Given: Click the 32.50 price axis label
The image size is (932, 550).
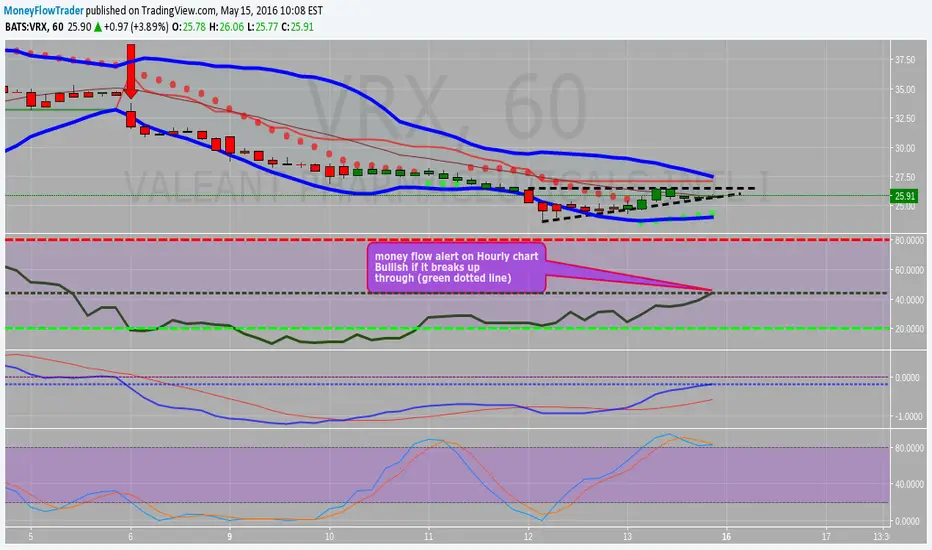Looking at the screenshot, I should 905,118.
